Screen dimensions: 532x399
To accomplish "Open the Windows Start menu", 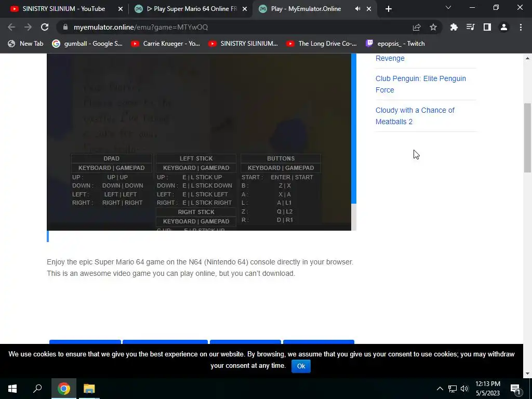I will pyautogui.click(x=12, y=389).
